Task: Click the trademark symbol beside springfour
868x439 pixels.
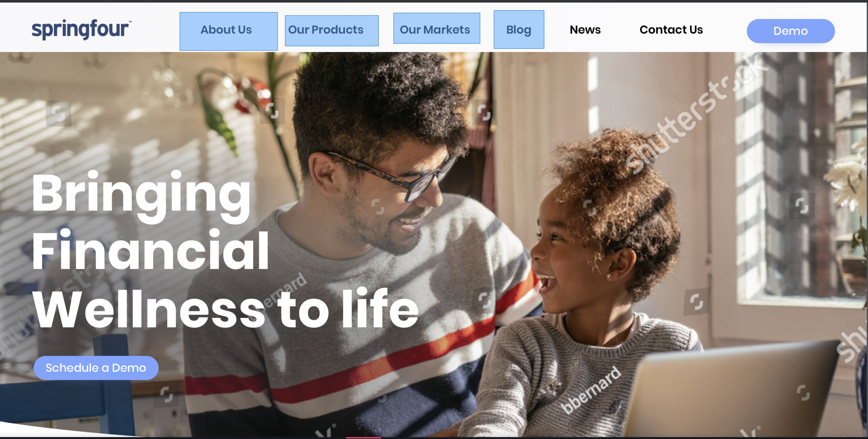Action: 130,22
